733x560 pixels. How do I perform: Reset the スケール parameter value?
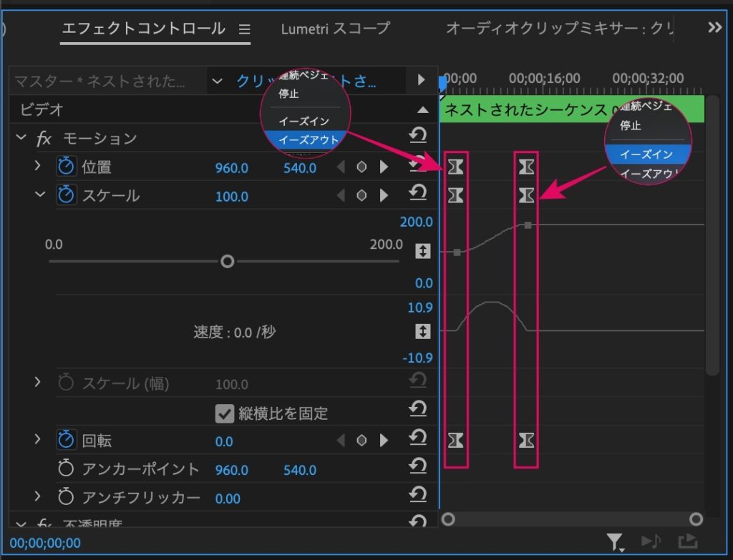(418, 193)
